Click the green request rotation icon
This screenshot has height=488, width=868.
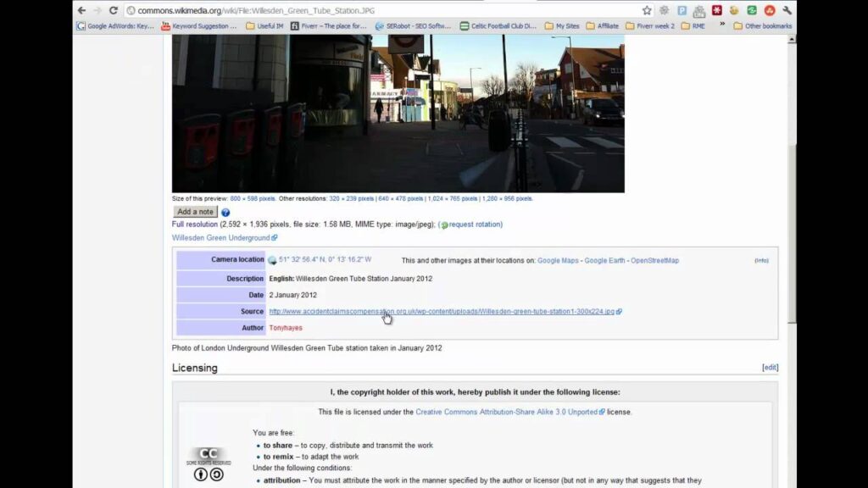pos(444,225)
